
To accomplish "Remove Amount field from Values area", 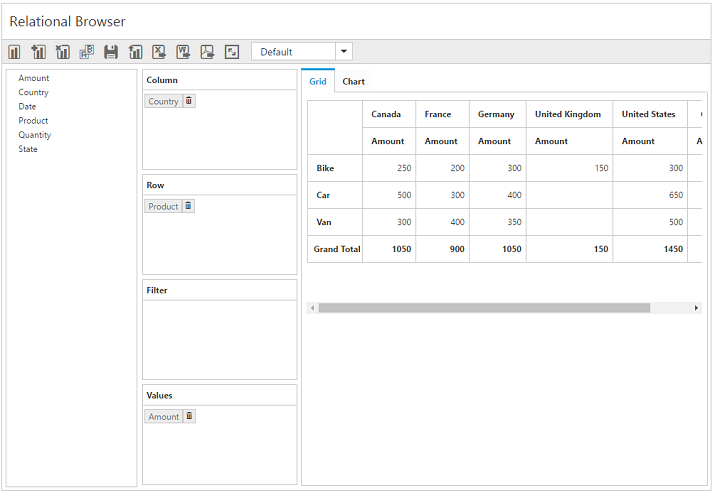I will tap(190, 416).
